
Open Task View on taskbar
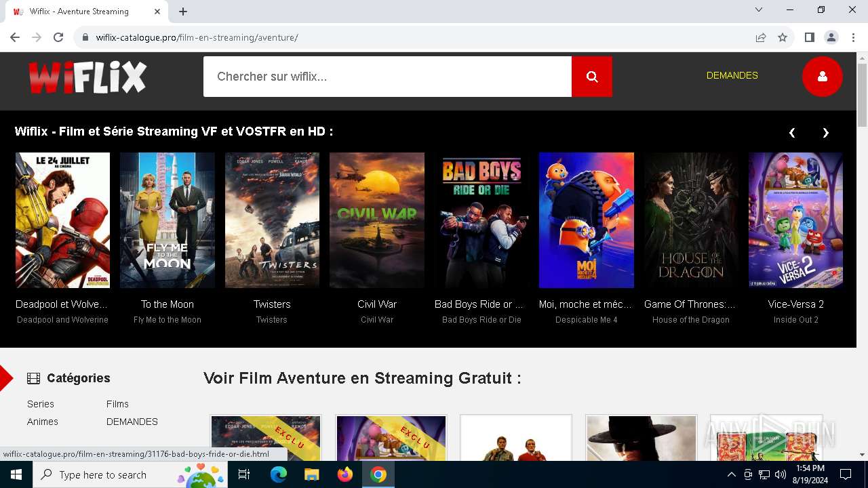tap(244, 474)
